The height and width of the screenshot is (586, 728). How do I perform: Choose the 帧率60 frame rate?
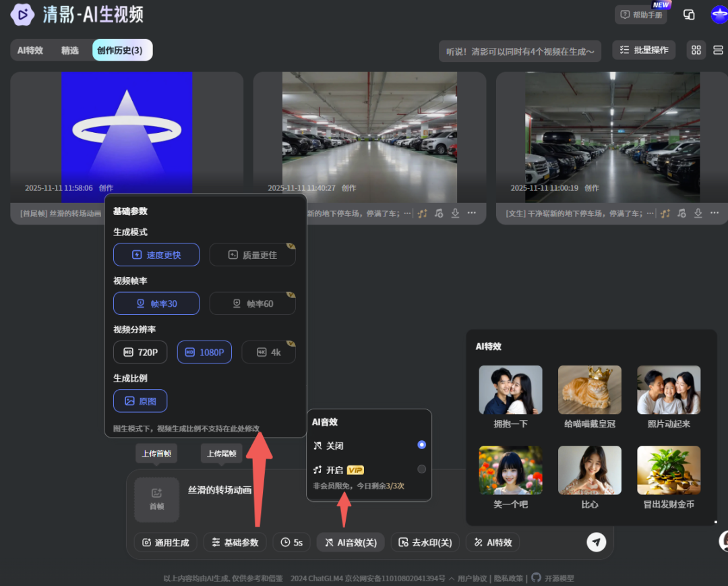253,303
